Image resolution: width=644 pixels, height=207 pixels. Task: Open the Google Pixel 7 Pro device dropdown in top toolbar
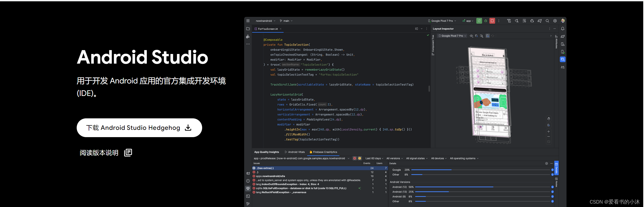(x=442, y=21)
